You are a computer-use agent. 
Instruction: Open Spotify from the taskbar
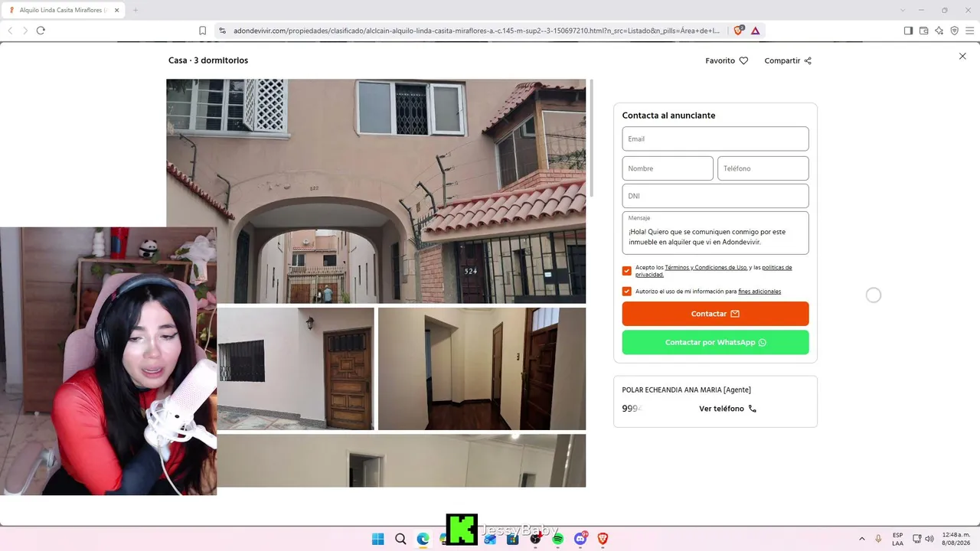(x=557, y=539)
